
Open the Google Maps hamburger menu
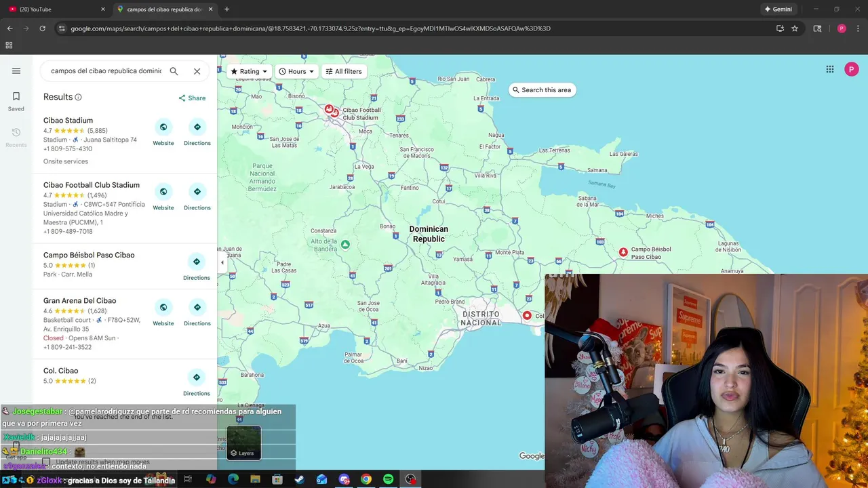click(x=16, y=71)
